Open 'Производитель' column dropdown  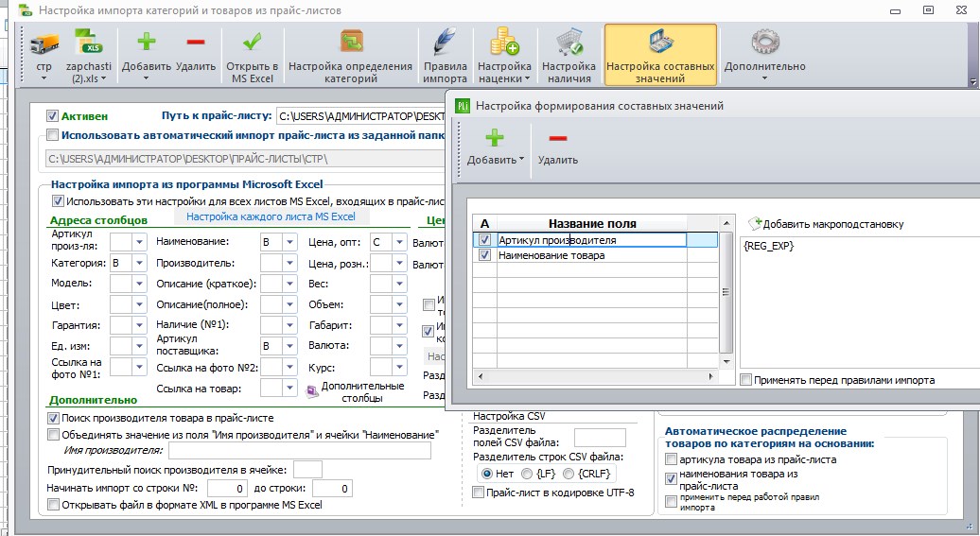click(x=289, y=263)
